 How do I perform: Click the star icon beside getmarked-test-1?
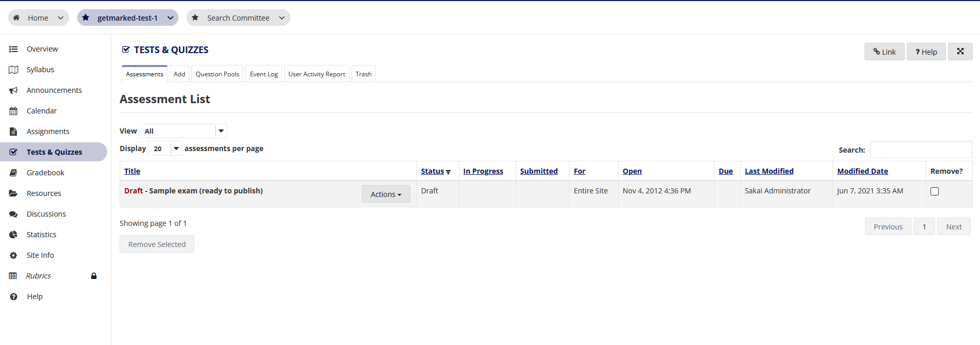86,18
